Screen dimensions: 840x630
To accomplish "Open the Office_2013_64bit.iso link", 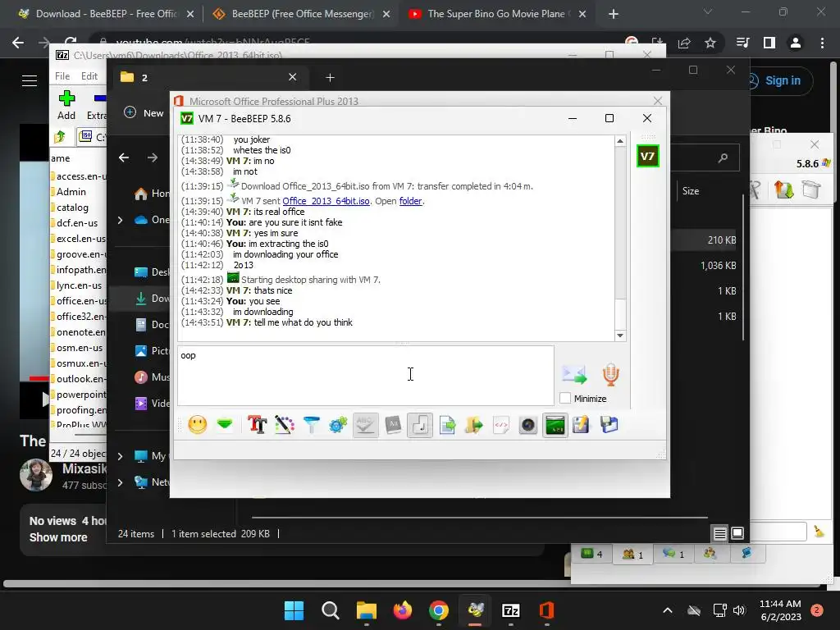I will pos(326,201).
